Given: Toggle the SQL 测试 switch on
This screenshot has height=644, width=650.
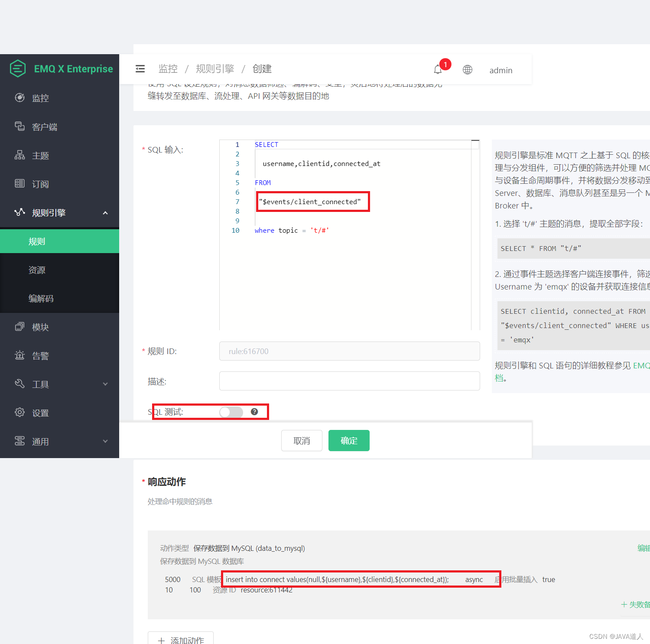Looking at the screenshot, I should coord(231,412).
